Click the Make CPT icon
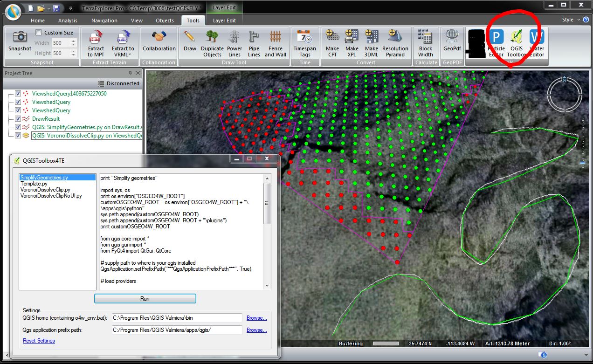This screenshot has width=593, height=364. pyautogui.click(x=332, y=36)
